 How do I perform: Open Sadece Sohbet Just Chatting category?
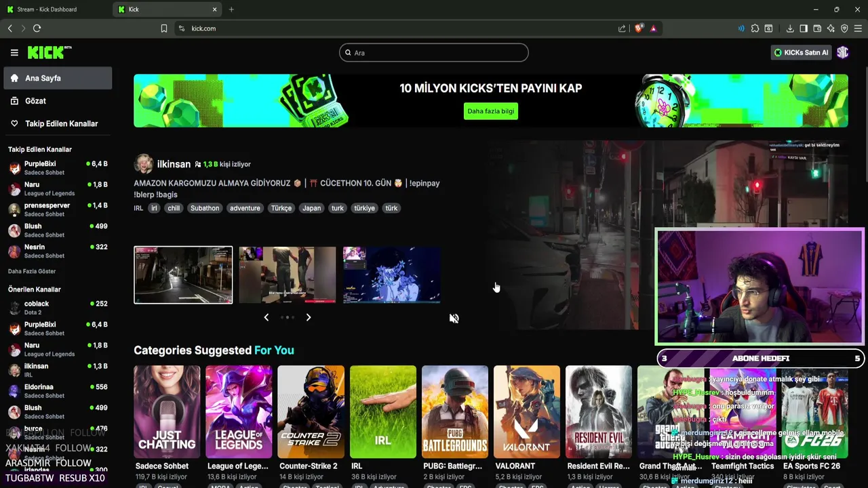point(167,412)
